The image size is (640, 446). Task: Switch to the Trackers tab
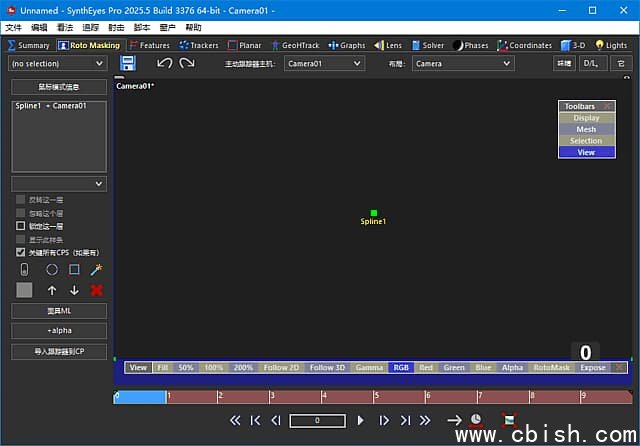pos(199,45)
